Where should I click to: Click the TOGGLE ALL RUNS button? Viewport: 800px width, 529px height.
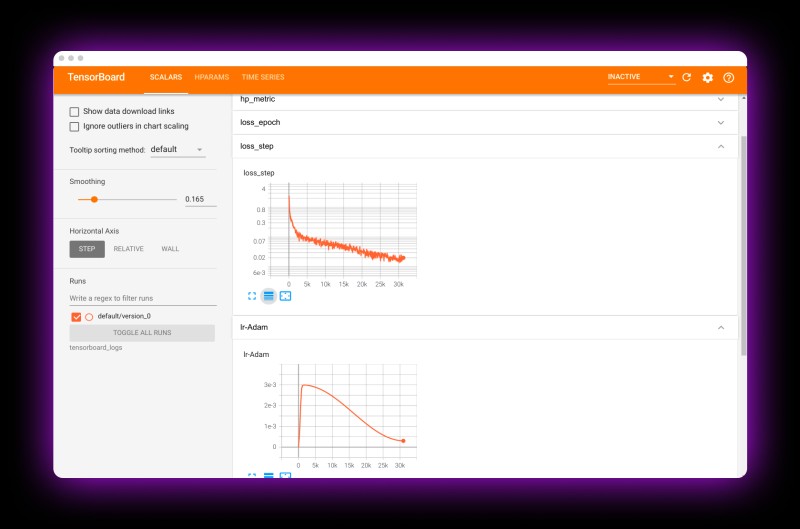tap(142, 333)
